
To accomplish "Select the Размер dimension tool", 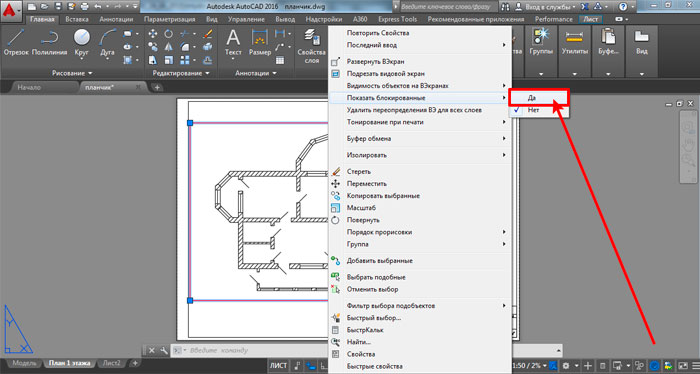I will pos(260,42).
